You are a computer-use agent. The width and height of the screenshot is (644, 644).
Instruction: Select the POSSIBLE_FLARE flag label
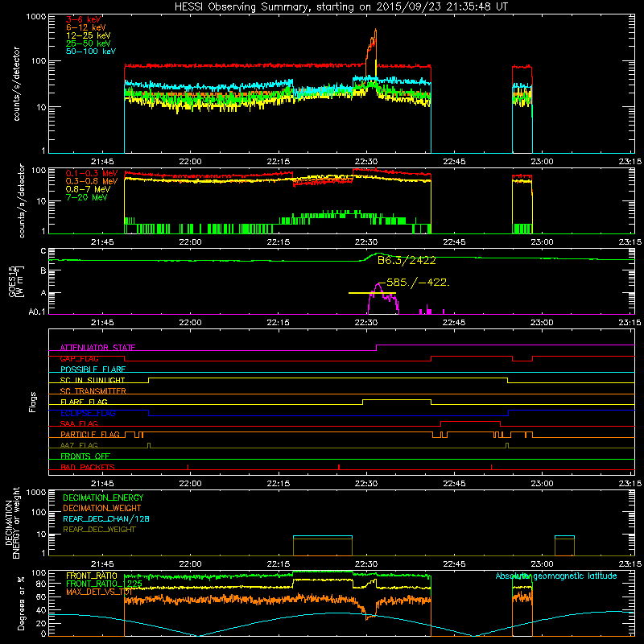93,369
